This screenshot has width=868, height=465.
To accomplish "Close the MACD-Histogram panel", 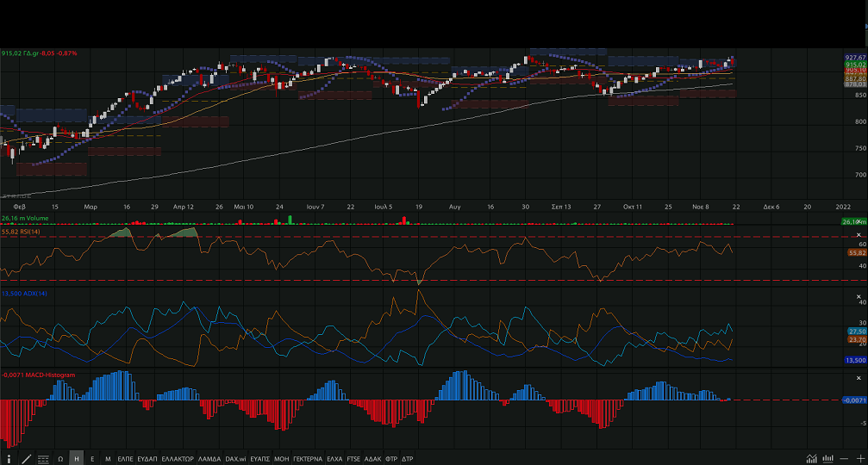I will pyautogui.click(x=858, y=377).
